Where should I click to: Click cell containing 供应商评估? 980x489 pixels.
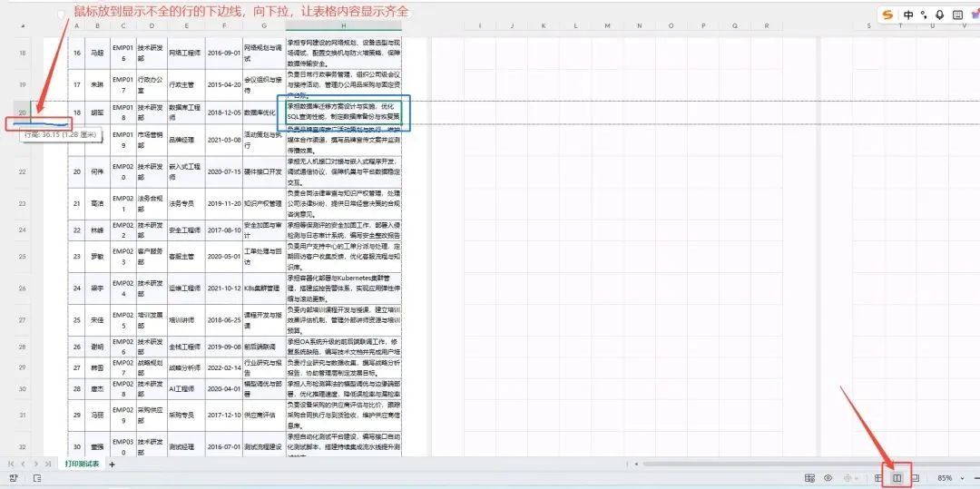click(x=264, y=416)
